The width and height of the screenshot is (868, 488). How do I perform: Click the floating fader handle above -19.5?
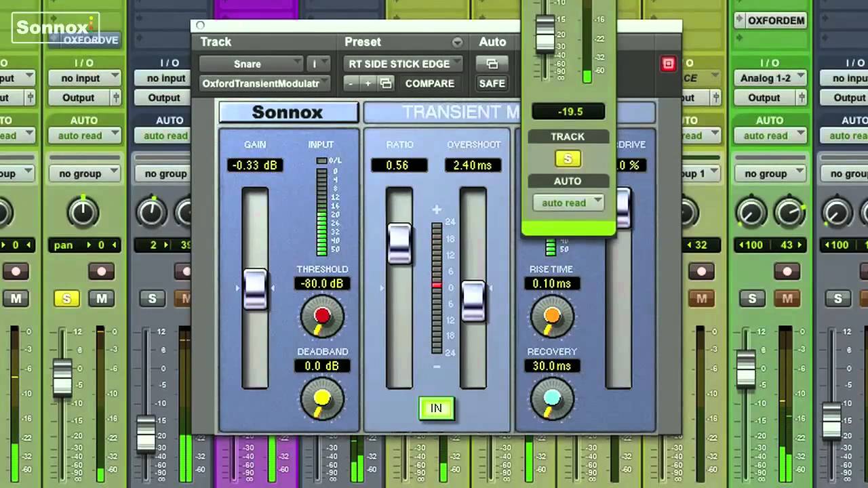pyautogui.click(x=545, y=34)
